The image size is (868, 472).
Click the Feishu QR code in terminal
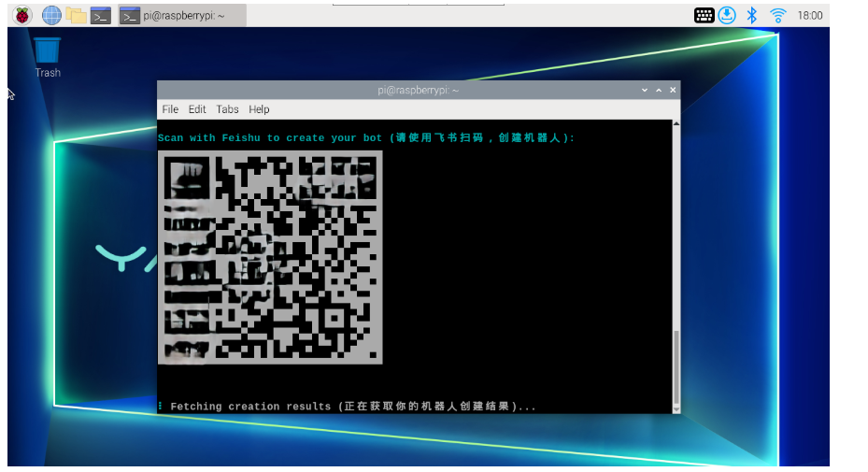(270, 258)
